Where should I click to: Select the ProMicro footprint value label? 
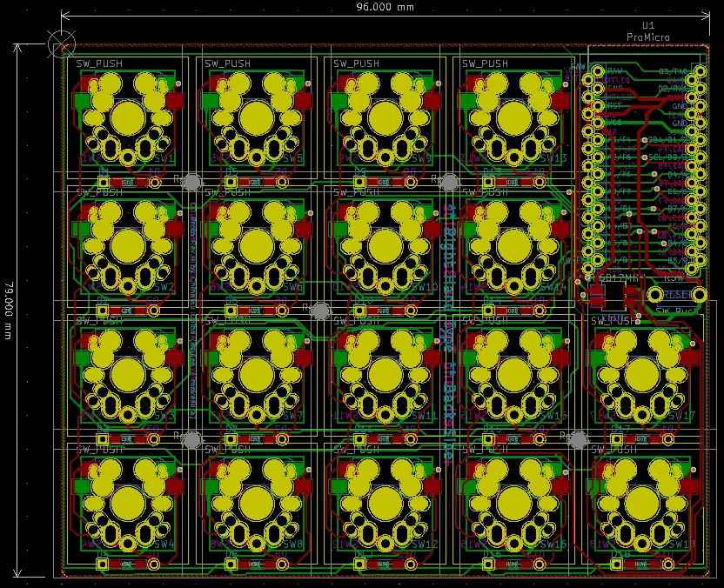point(648,37)
